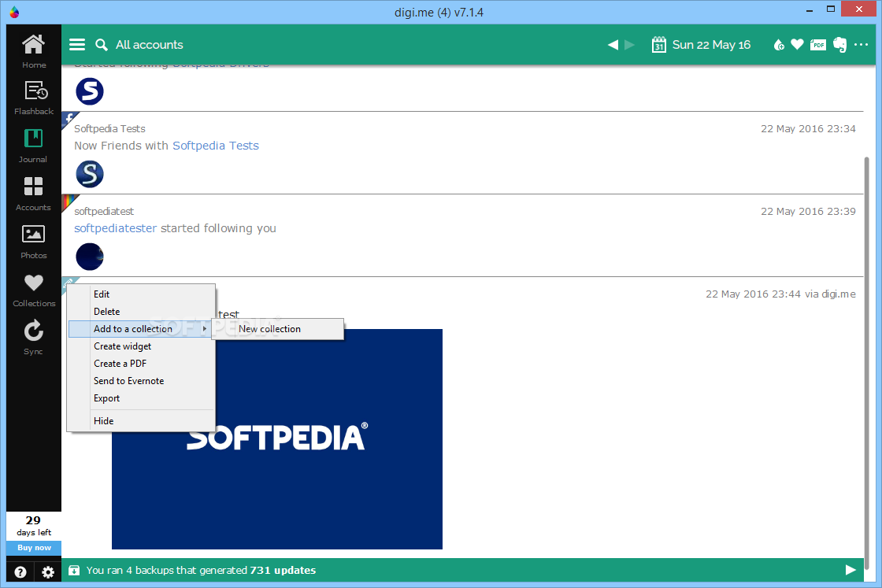Viewport: 882px width, 588px height.
Task: Click the add post droplet icon
Action: (x=779, y=45)
